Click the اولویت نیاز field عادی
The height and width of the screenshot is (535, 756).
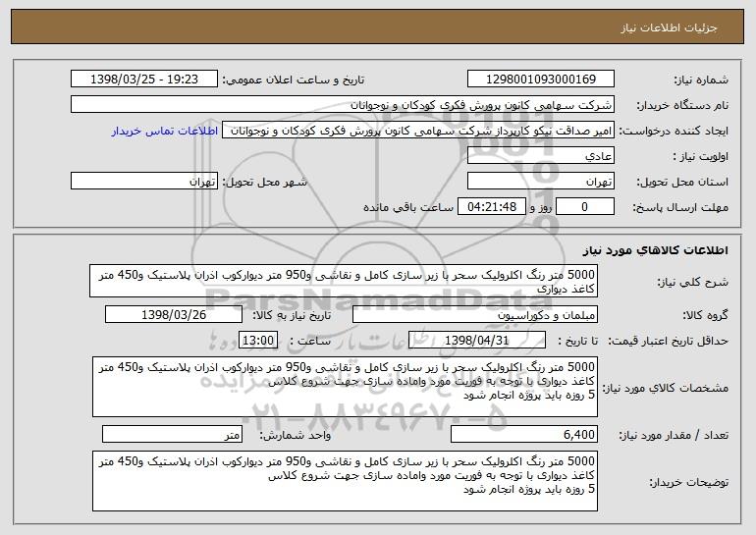(x=540, y=156)
